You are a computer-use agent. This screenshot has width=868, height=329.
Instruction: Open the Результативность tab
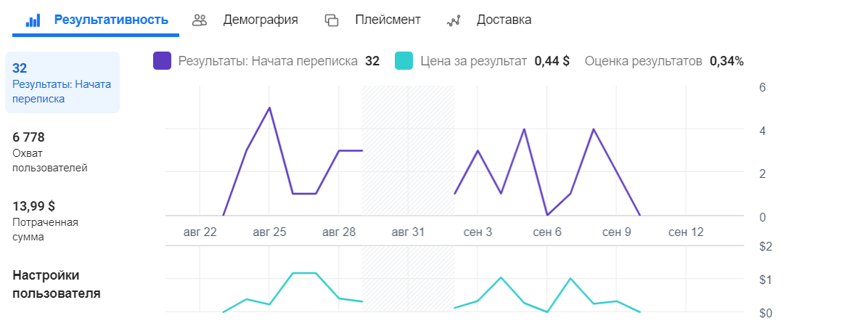point(110,20)
